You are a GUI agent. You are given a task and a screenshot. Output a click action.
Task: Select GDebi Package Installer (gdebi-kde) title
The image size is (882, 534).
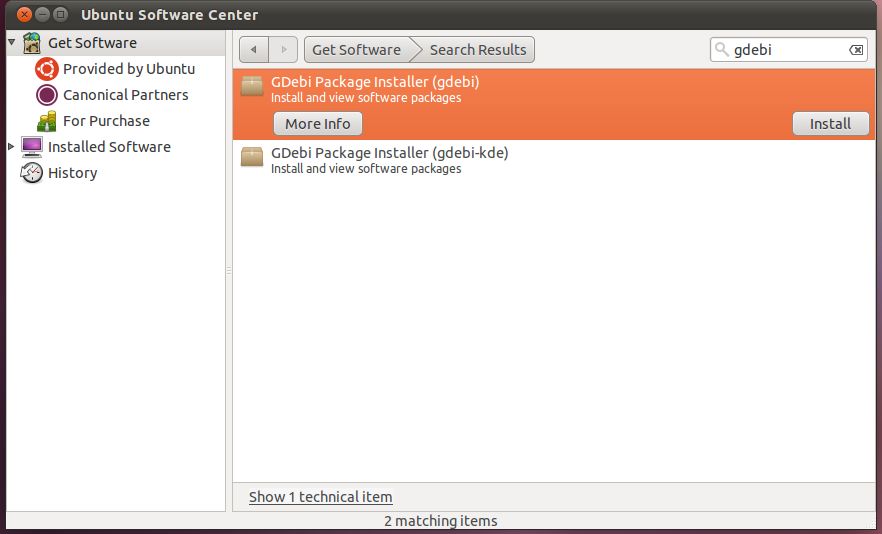[x=389, y=152]
